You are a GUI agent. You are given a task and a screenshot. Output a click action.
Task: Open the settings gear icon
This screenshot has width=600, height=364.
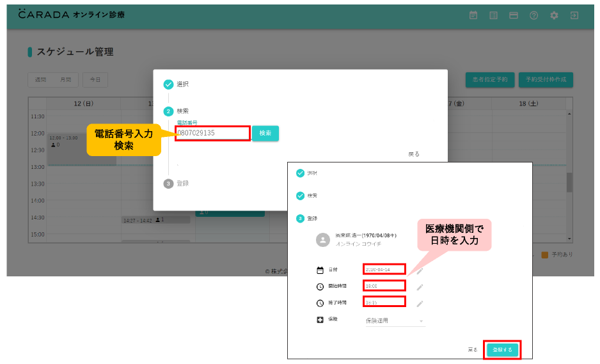[x=554, y=15]
